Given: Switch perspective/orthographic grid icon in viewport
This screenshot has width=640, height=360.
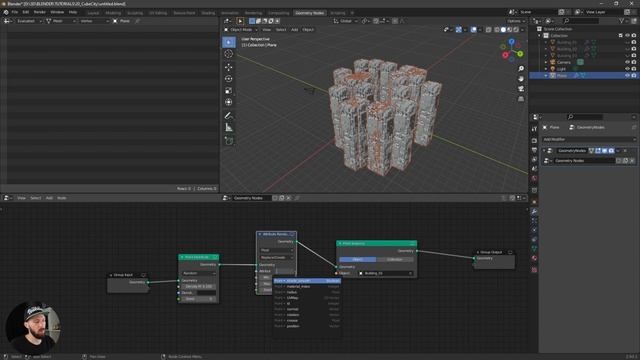Looking at the screenshot, I should tap(521, 99).
